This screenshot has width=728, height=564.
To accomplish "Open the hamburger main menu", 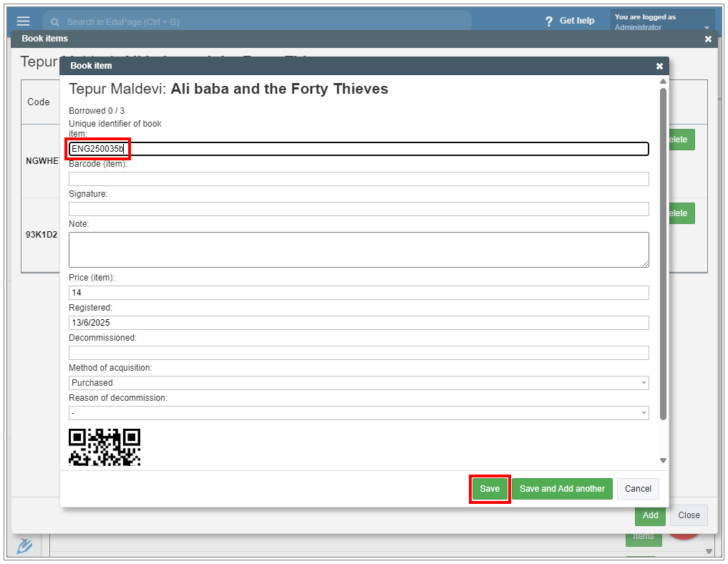I will [24, 21].
